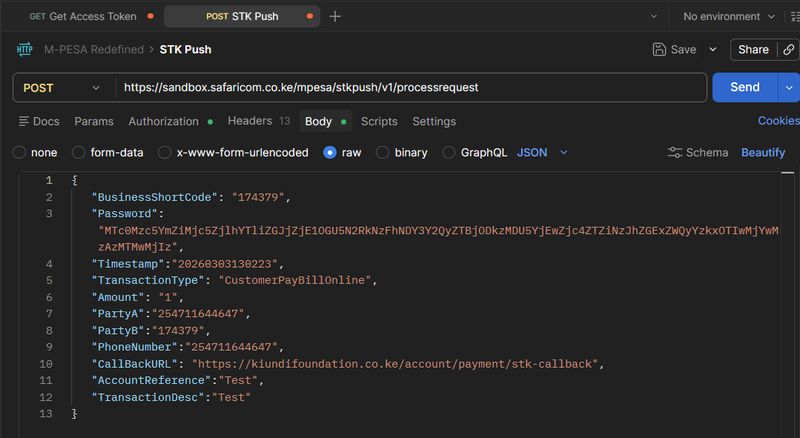
Task: Open the Schema option
Action: (x=698, y=153)
